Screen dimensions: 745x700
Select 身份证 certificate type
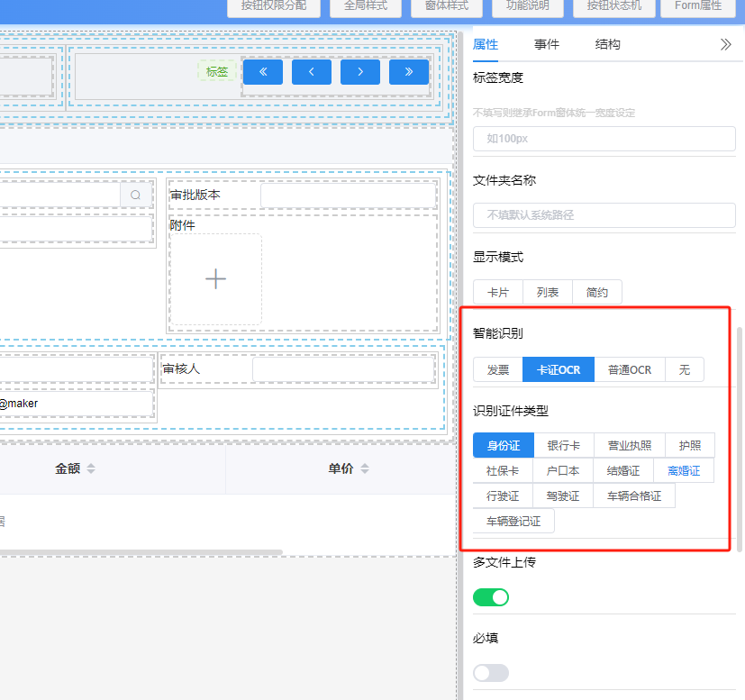(x=504, y=446)
